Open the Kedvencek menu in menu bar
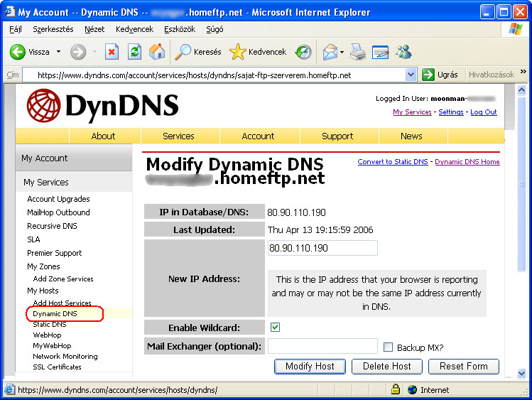Viewport: 532px width, 400px height. [x=135, y=29]
